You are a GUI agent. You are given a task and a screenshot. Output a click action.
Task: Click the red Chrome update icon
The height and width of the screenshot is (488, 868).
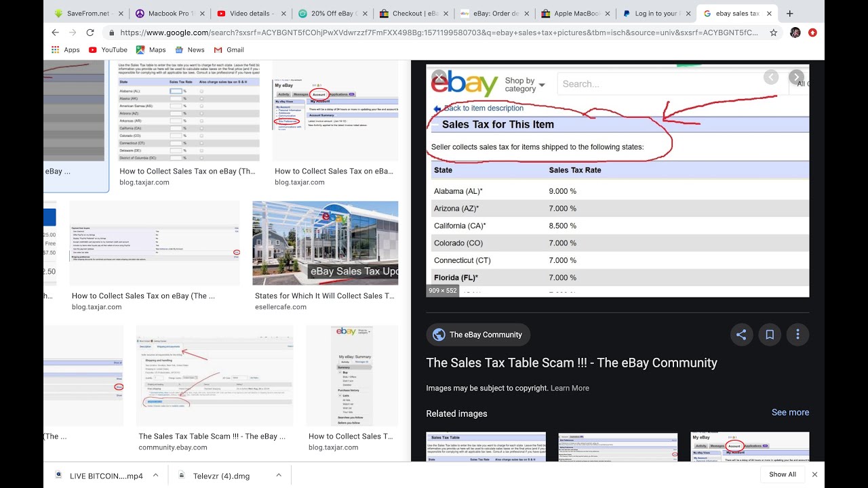click(812, 33)
